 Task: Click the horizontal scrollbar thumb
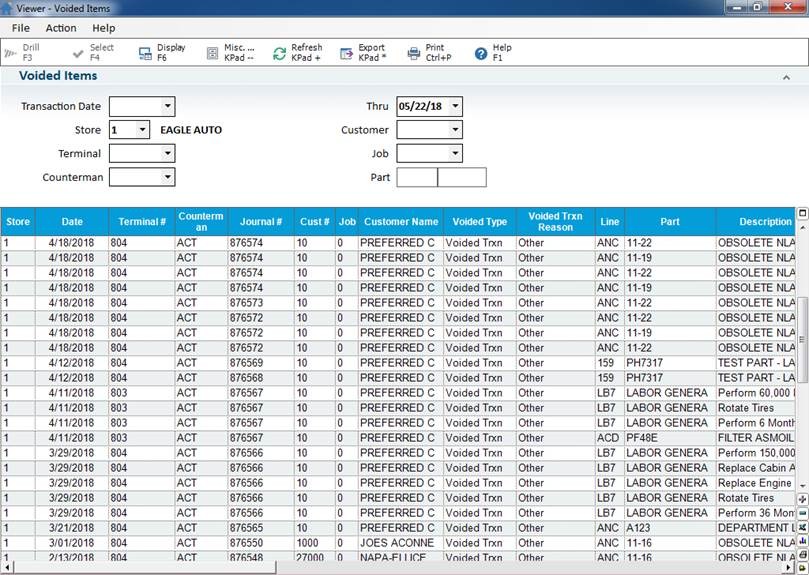[x=143, y=568]
